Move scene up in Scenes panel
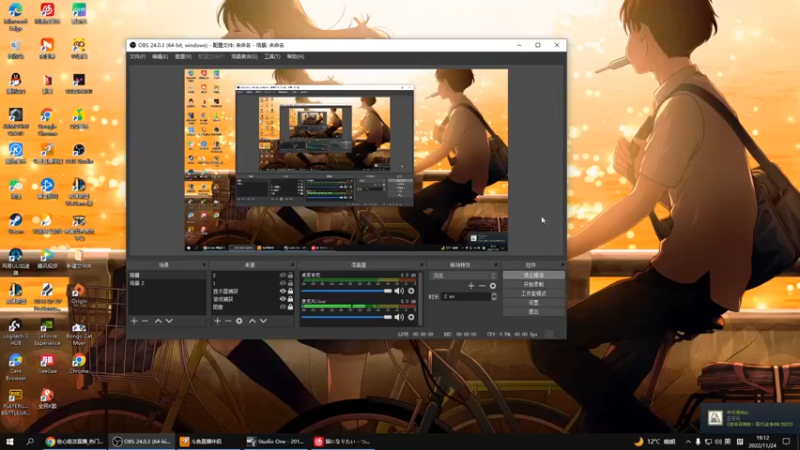This screenshot has height=450, width=800. pyautogui.click(x=158, y=321)
